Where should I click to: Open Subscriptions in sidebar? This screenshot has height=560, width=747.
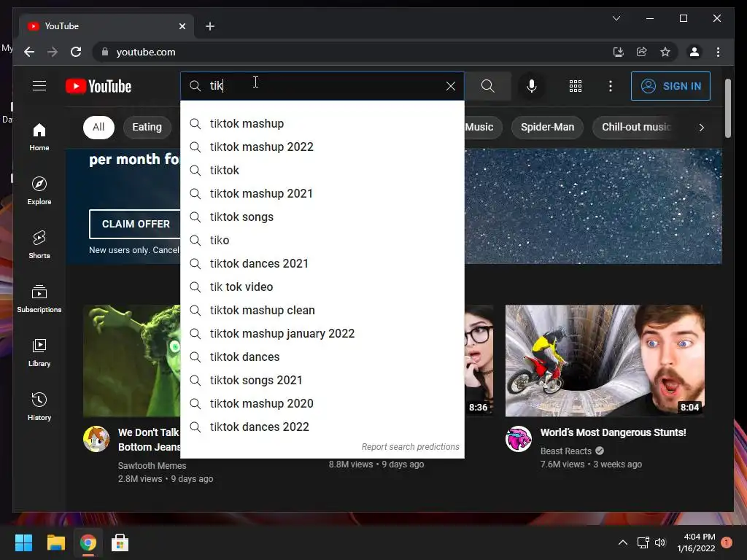click(x=39, y=298)
